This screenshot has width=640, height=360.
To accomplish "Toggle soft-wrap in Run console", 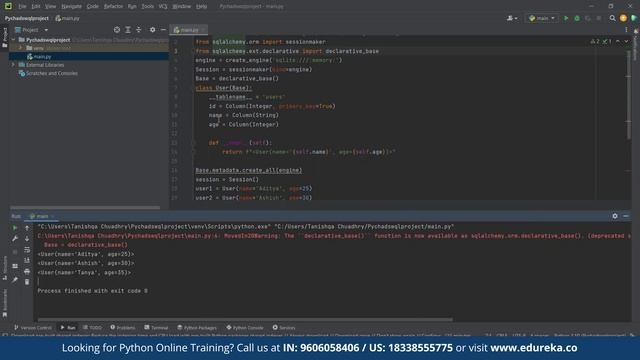I will coord(27,250).
